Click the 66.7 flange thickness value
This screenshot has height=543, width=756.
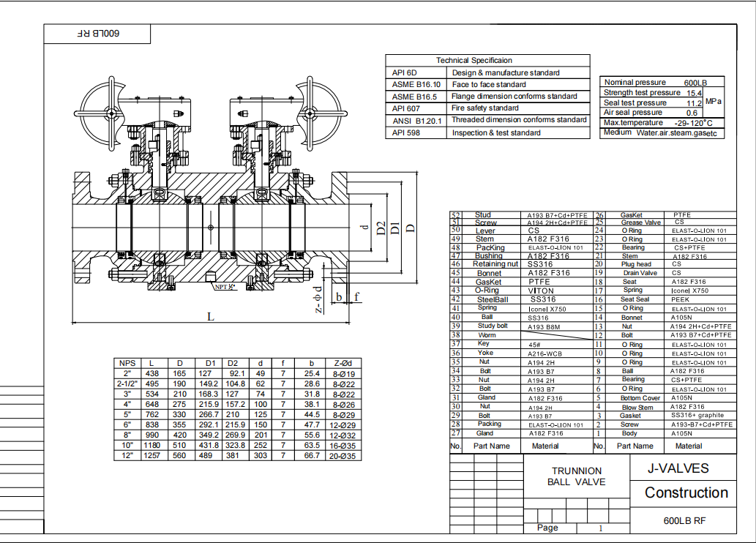pos(312,455)
